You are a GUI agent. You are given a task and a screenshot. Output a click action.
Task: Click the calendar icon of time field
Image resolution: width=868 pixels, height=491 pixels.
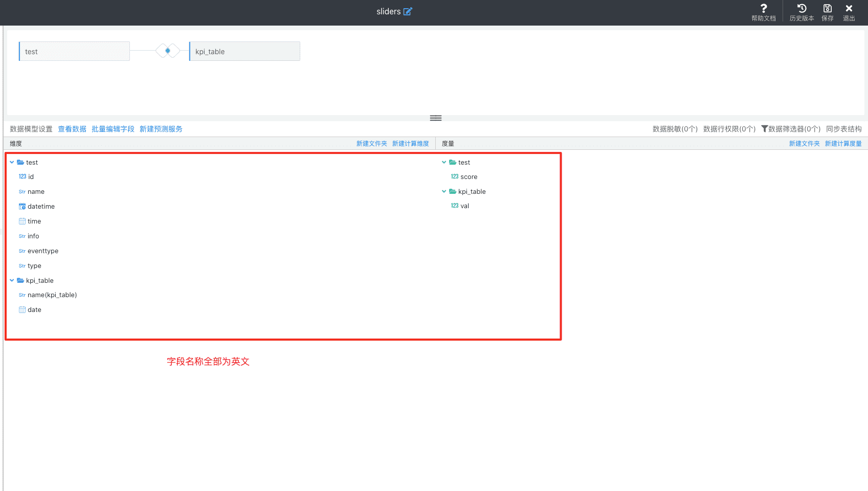pos(22,221)
